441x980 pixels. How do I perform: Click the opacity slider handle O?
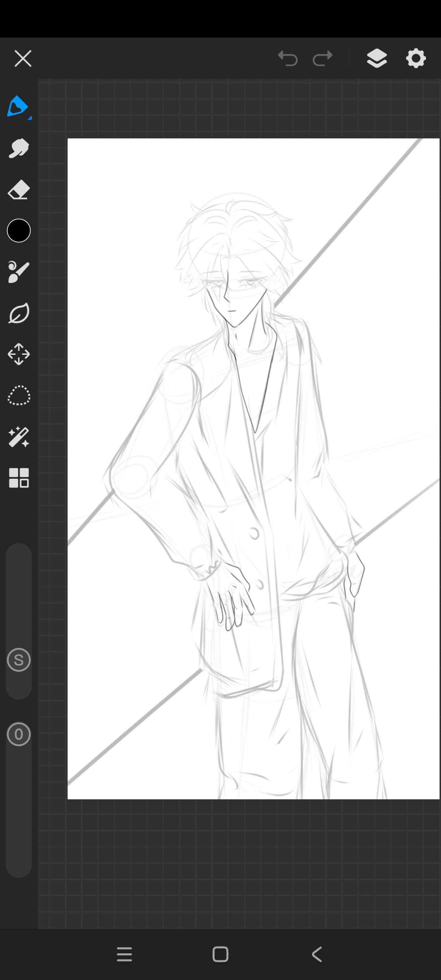[x=19, y=734]
